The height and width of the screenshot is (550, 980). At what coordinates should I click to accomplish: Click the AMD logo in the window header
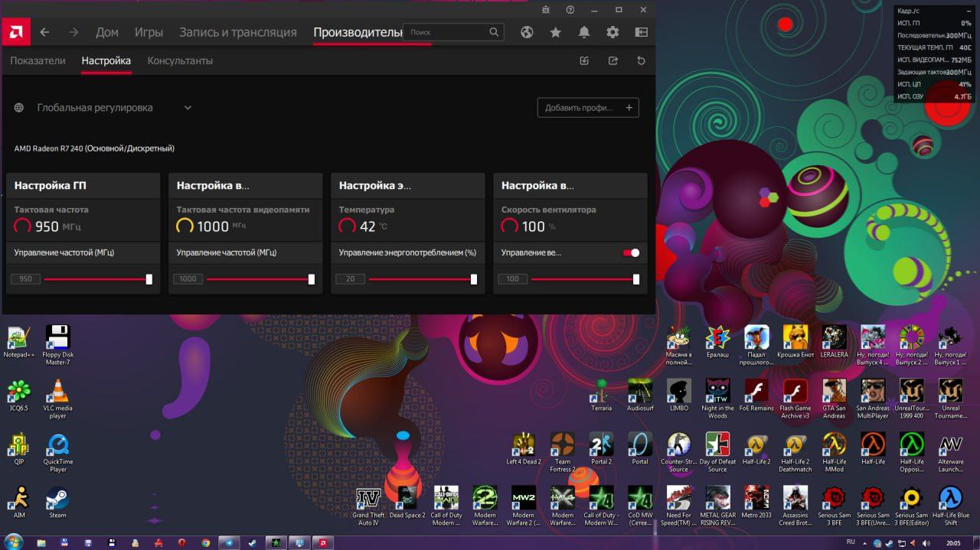[15, 32]
